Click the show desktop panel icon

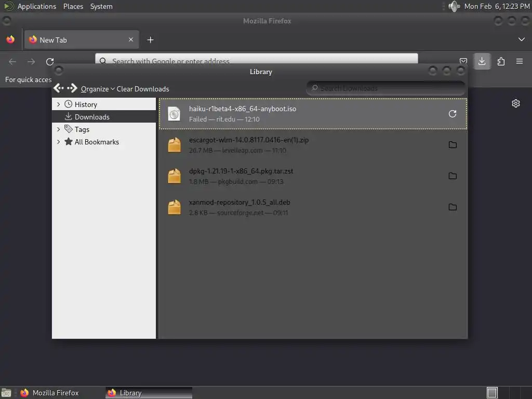6,393
